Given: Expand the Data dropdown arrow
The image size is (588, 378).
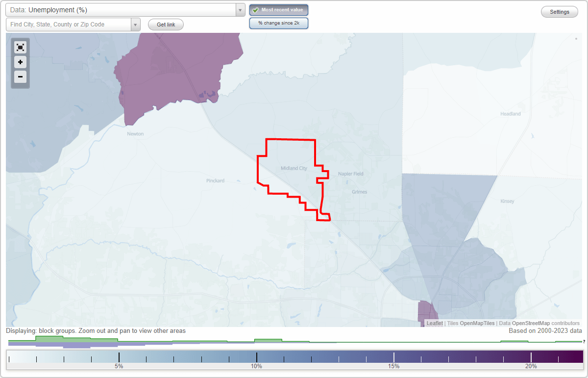Looking at the screenshot, I should click(241, 10).
